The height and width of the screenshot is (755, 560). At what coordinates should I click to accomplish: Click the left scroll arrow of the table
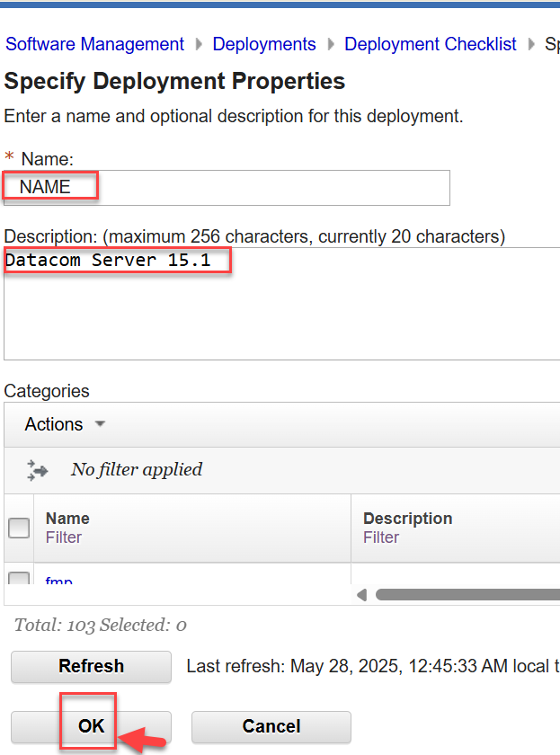click(362, 594)
